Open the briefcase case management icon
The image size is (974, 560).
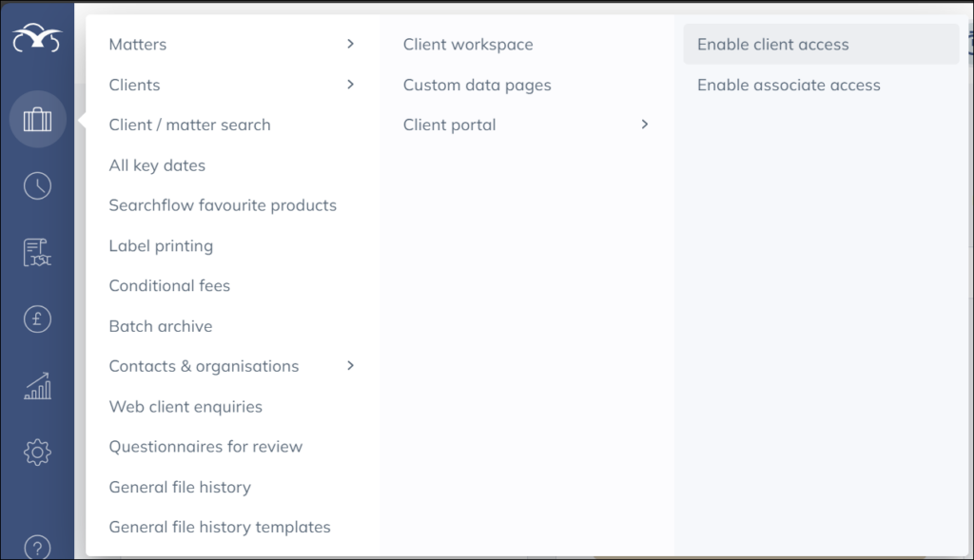click(37, 120)
